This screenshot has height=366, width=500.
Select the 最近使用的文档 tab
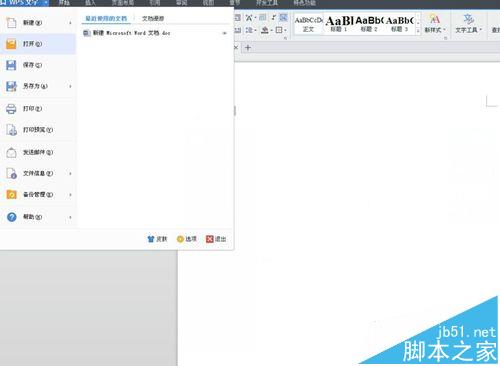click(x=106, y=18)
